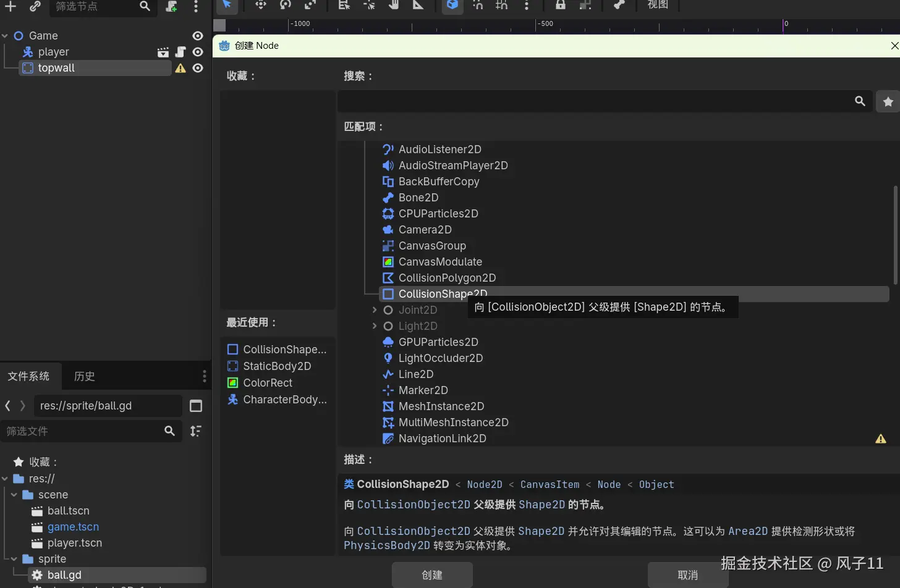Expand the Light2D node category
900x588 pixels.
(x=374, y=326)
